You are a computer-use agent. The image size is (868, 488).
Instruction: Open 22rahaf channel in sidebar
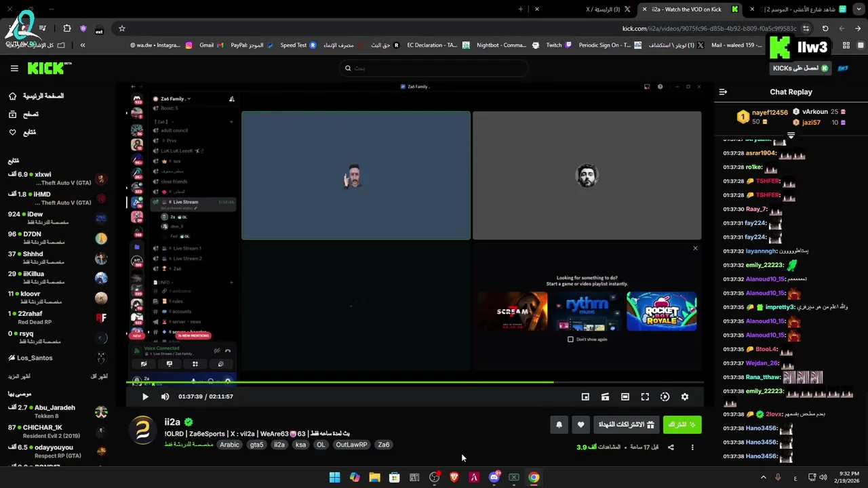(x=58, y=317)
